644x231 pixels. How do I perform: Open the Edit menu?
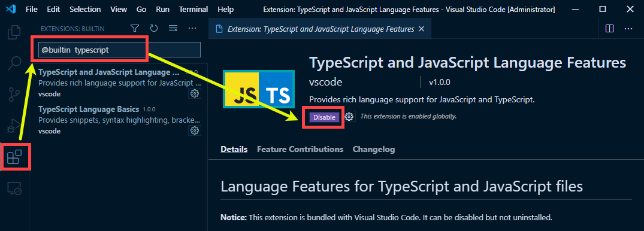tap(53, 9)
